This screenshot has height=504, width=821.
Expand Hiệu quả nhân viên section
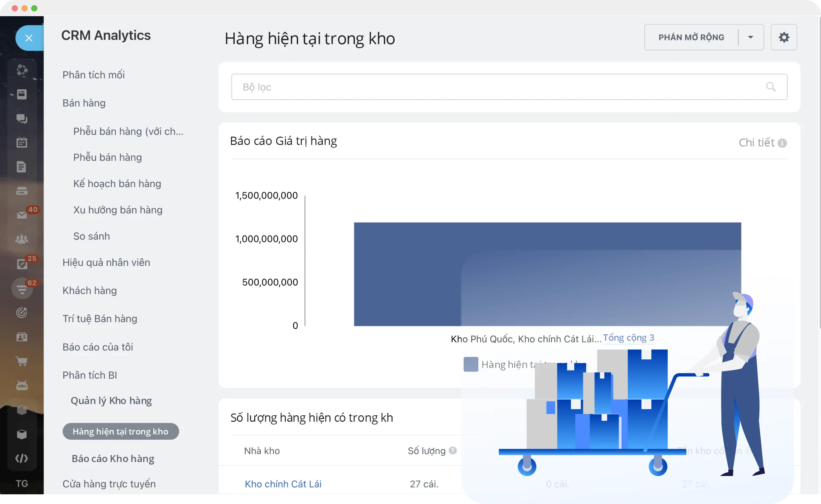(106, 262)
